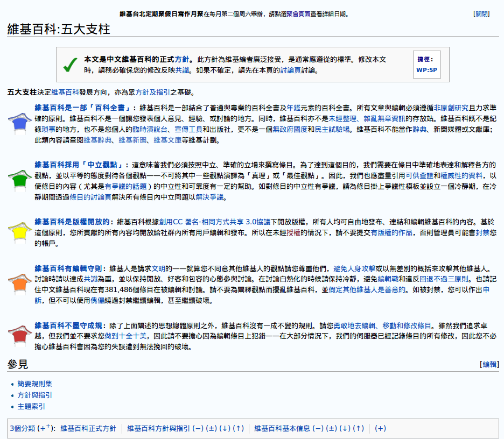504x439 pixels.
Task: Open the 維基文庫 link
Action: point(167,140)
